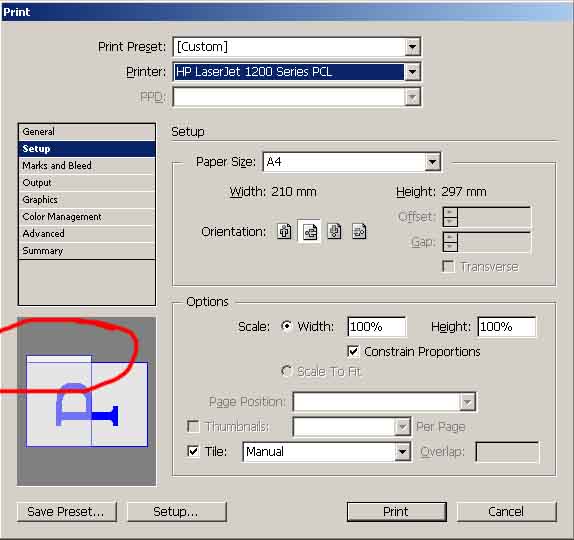
Task: Select landscape orientation icon
Action: coord(310,231)
